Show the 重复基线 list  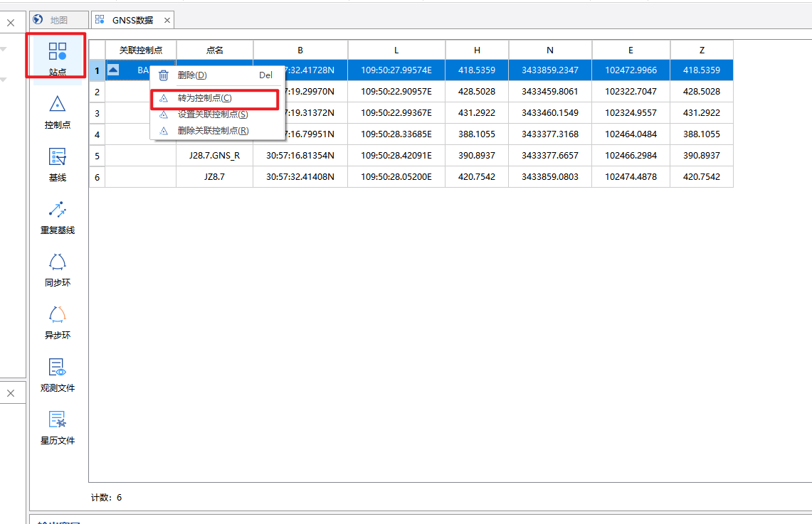click(x=57, y=217)
